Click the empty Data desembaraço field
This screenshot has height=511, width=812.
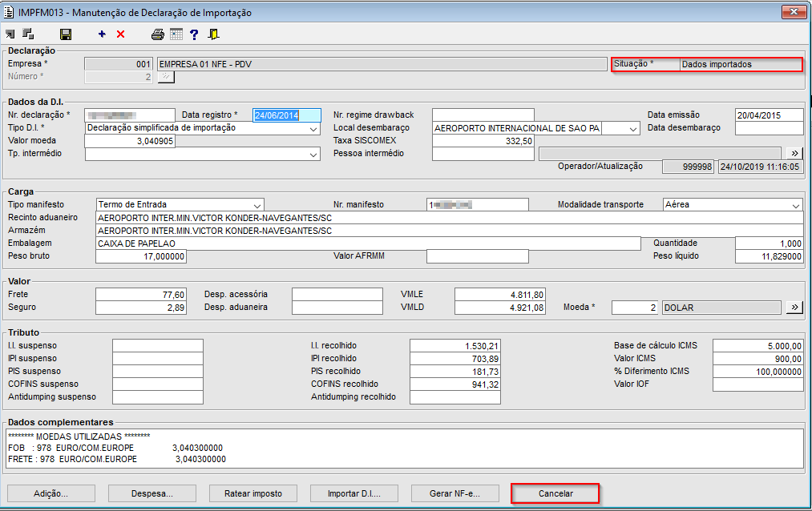pos(769,128)
